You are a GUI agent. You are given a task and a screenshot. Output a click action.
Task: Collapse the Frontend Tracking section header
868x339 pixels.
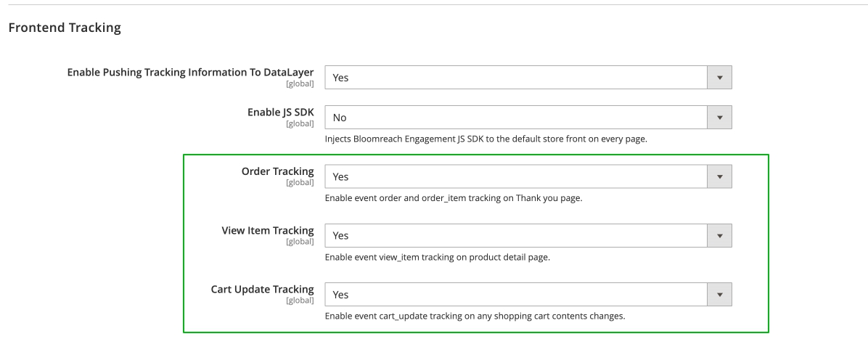pos(64,28)
